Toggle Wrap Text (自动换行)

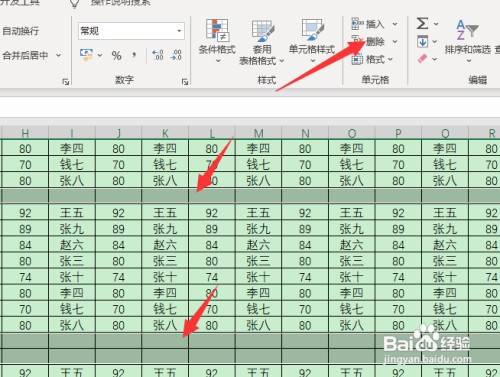point(21,31)
